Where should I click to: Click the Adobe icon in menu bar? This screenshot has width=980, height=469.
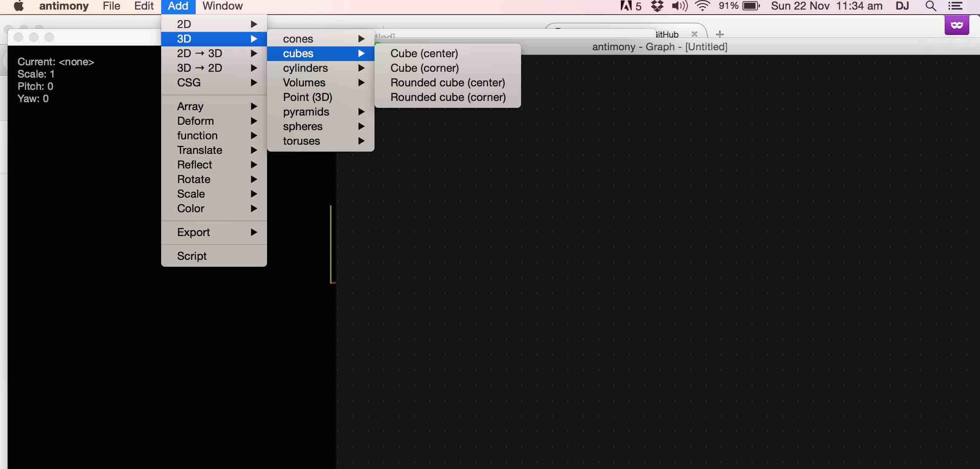(626, 6)
